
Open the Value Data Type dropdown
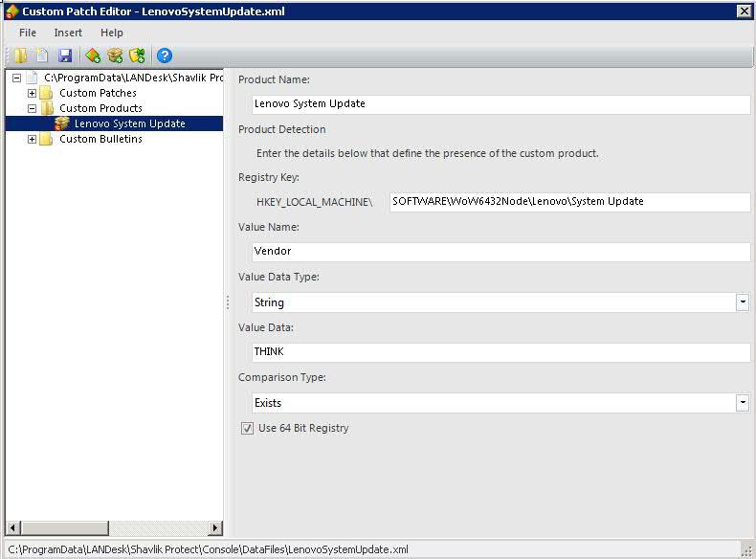pyautogui.click(x=743, y=302)
